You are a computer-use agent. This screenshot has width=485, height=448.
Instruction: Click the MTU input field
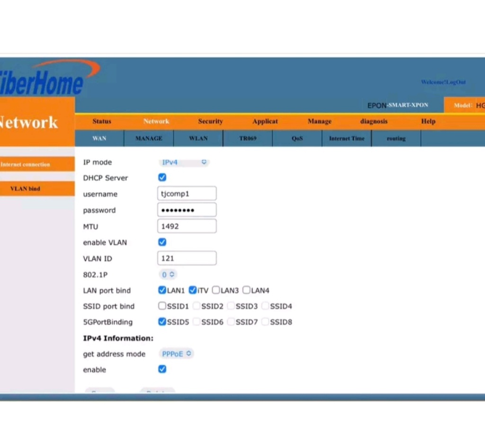[x=187, y=226]
